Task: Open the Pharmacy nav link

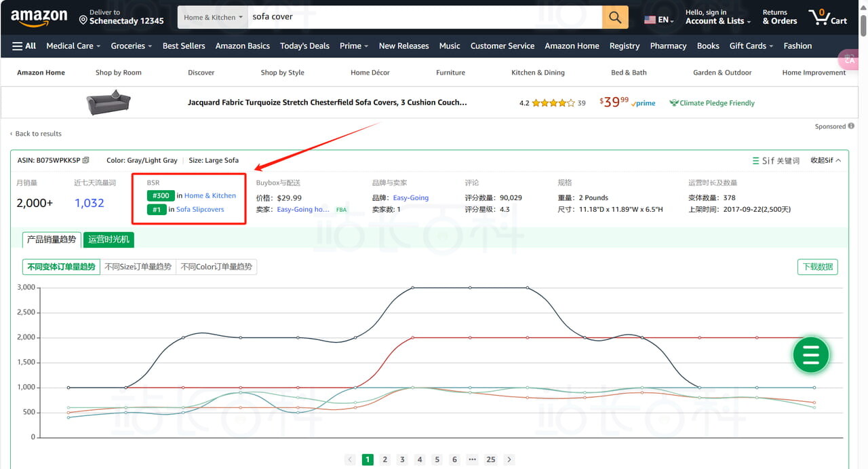Action: 669,46
